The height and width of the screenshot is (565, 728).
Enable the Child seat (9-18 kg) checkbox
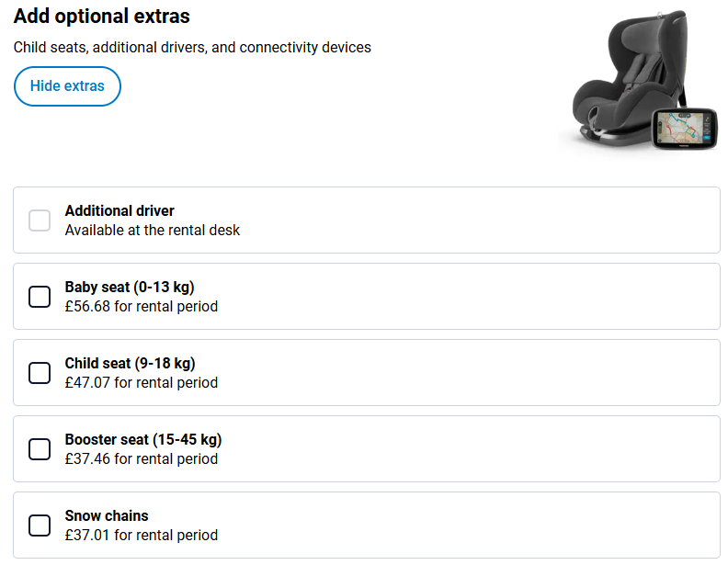pyautogui.click(x=40, y=373)
